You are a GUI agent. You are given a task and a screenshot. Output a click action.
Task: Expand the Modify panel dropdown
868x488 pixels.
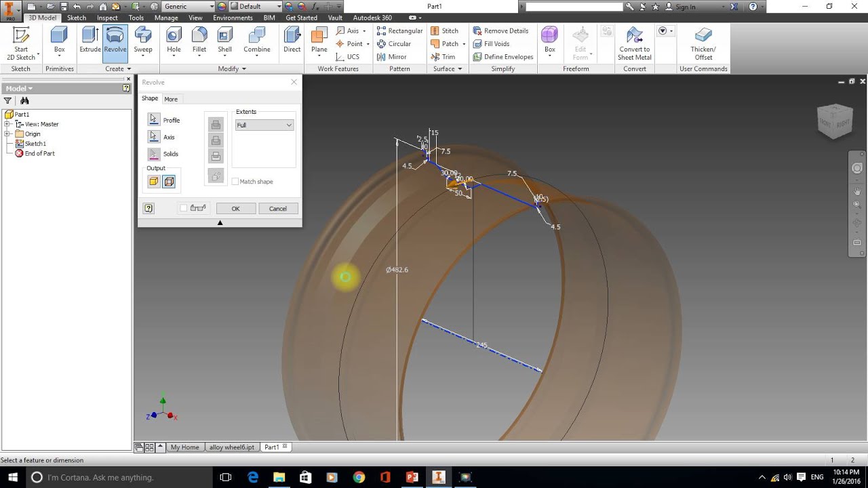coord(232,68)
